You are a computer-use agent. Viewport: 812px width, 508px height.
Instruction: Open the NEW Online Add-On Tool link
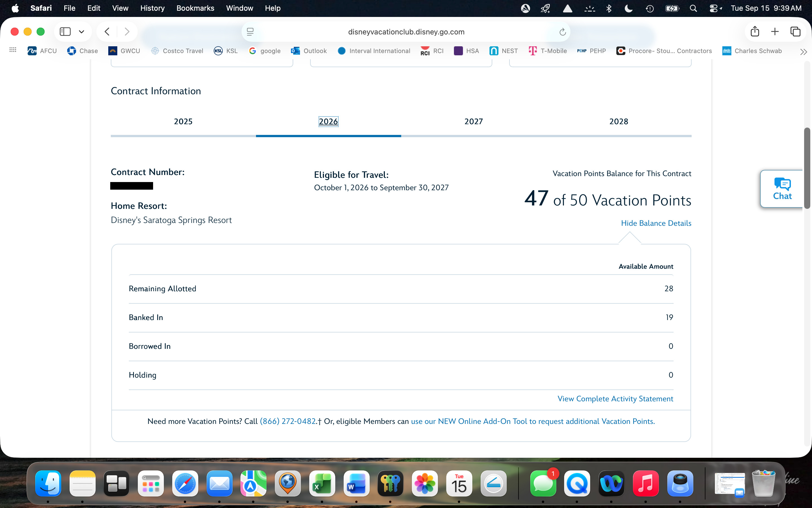(x=533, y=421)
